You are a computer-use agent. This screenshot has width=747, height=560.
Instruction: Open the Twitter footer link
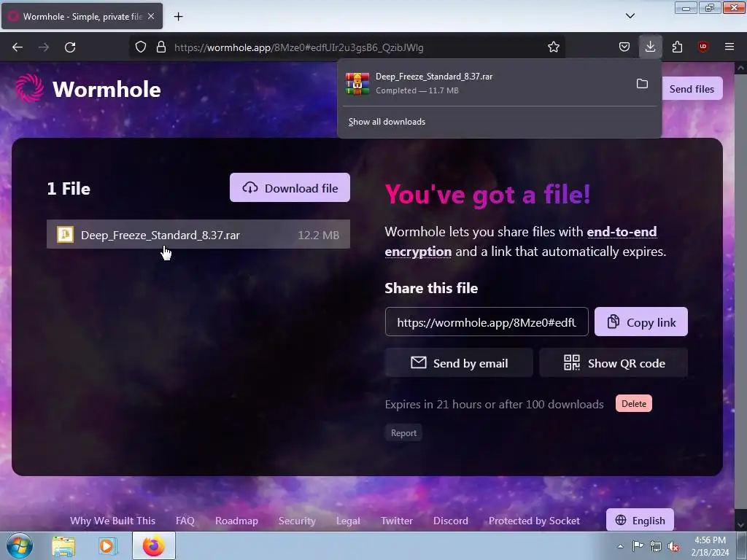coord(396,521)
